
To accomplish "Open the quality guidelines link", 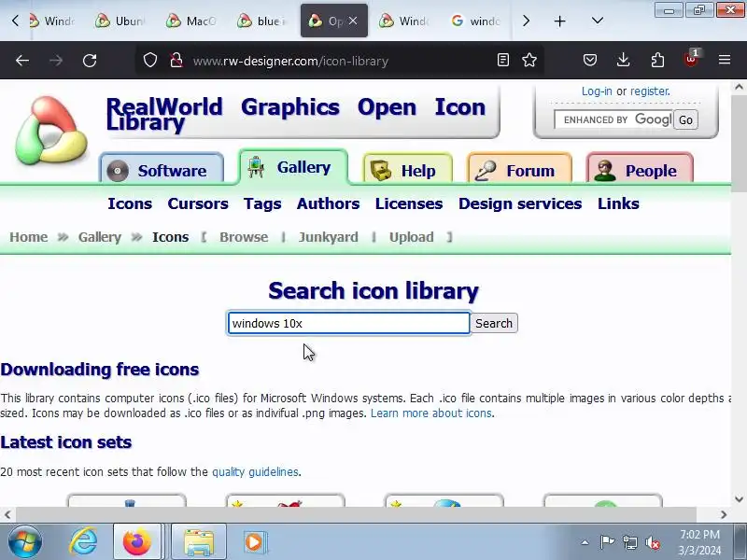I will click(x=255, y=472).
